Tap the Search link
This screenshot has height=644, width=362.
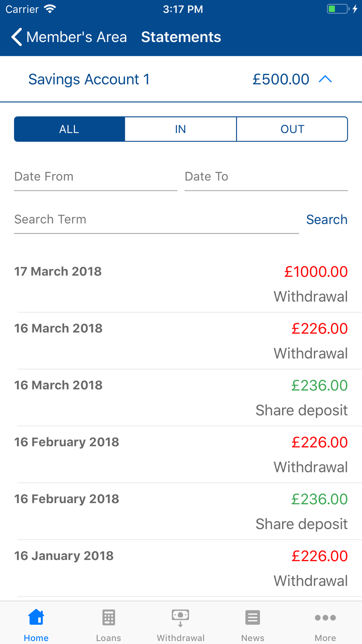(x=327, y=219)
